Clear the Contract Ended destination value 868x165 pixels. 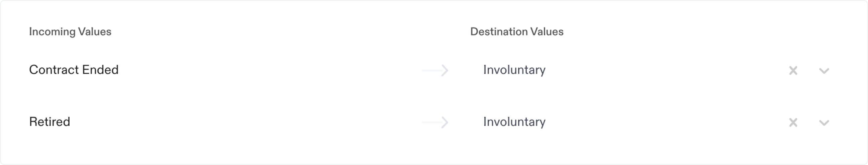tap(793, 71)
